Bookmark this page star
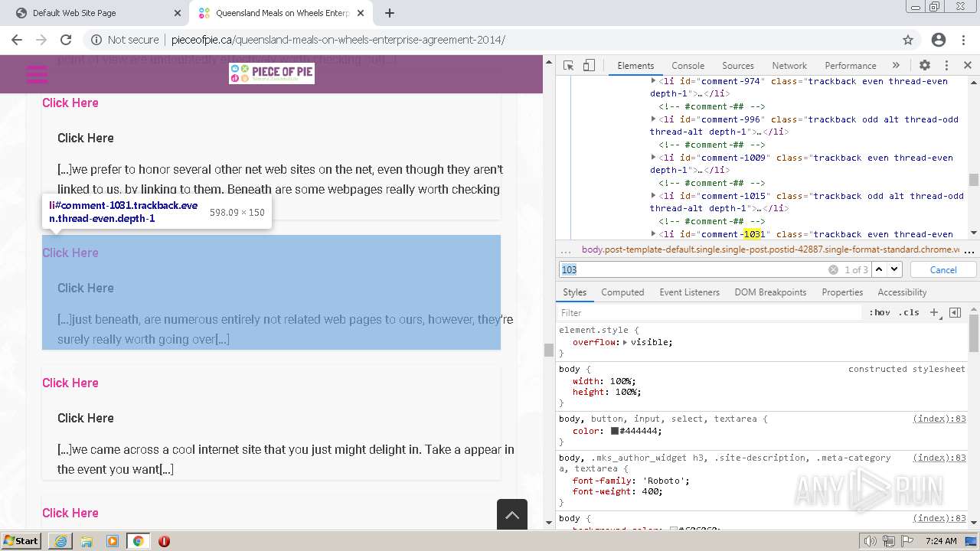 908,40
